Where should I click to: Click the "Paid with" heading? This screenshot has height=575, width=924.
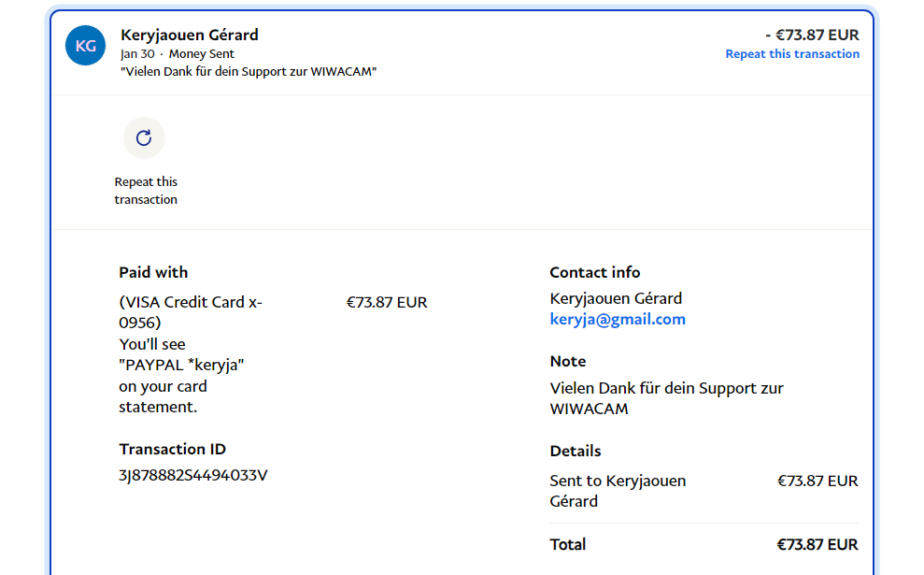pyautogui.click(x=153, y=272)
